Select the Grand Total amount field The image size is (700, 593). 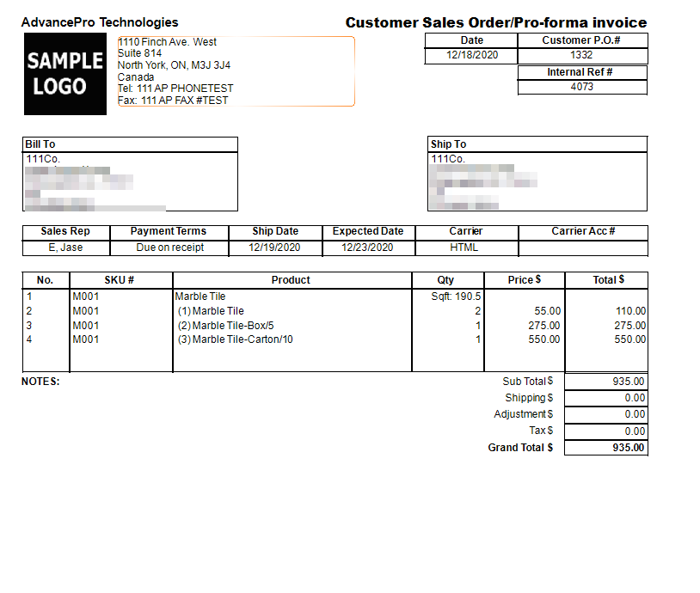pos(605,448)
